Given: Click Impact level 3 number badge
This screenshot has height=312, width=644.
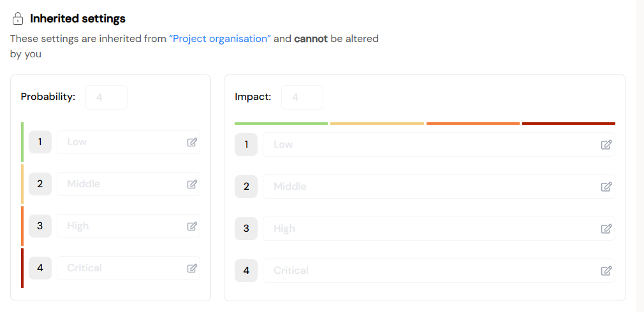Looking at the screenshot, I should tap(246, 229).
